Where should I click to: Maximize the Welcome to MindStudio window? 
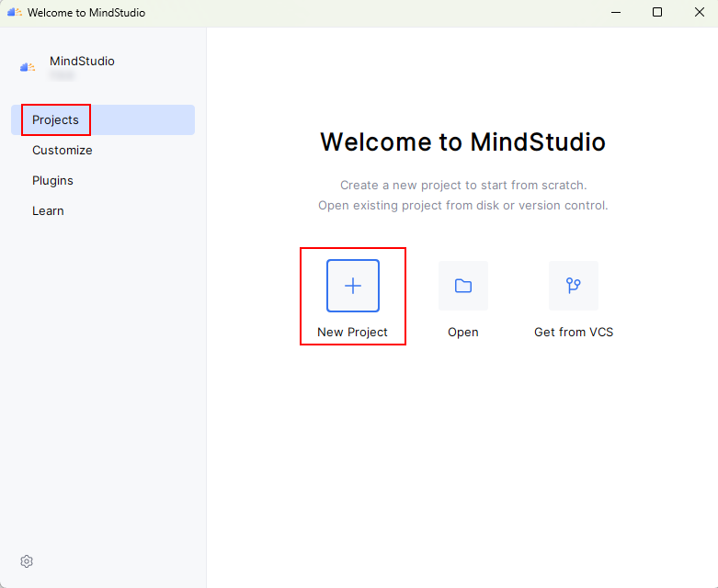(x=657, y=12)
